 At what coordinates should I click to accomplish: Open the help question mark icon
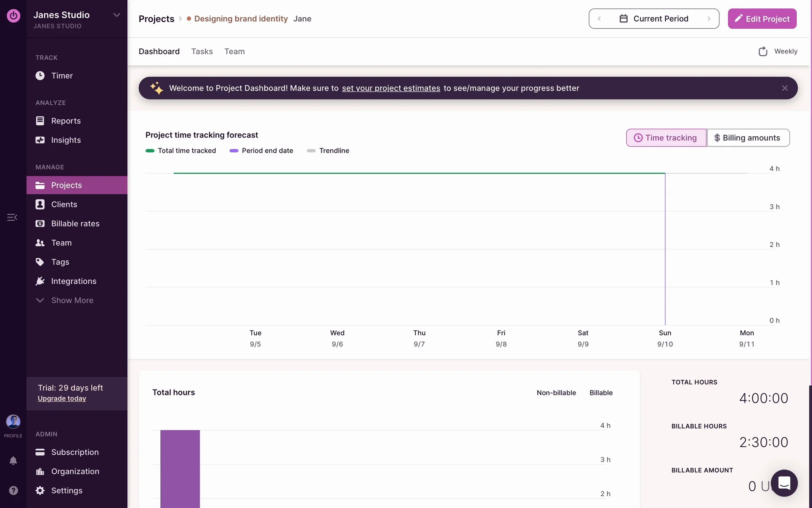click(13, 490)
